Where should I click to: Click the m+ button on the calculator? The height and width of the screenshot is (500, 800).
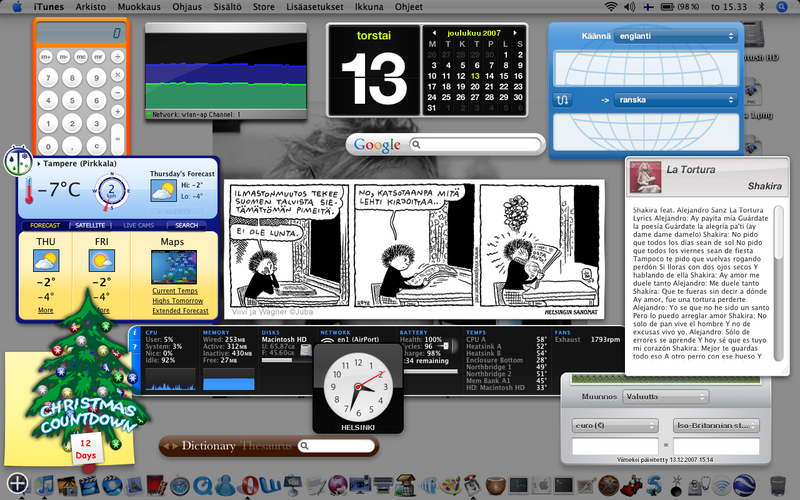pyautogui.click(x=45, y=57)
